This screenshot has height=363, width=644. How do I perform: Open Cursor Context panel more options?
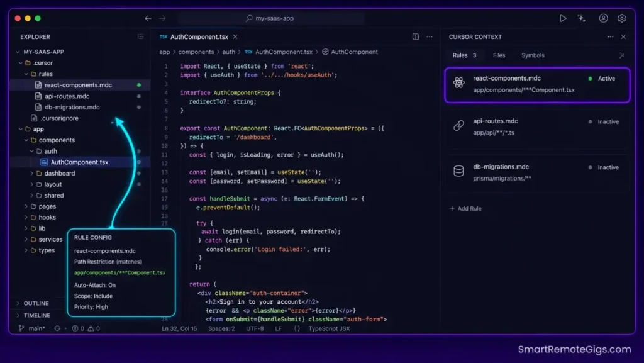pyautogui.click(x=610, y=36)
